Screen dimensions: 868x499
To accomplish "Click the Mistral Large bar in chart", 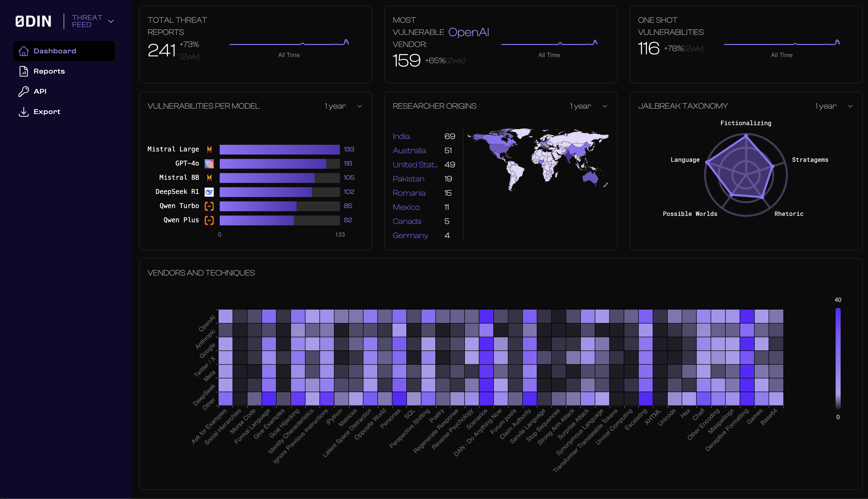I will tap(280, 149).
